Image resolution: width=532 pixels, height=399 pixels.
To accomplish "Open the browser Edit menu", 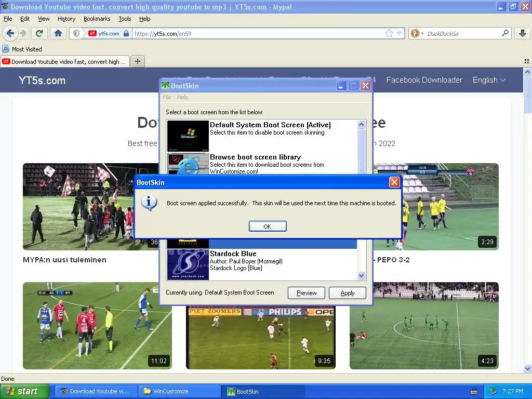I will tap(25, 19).
